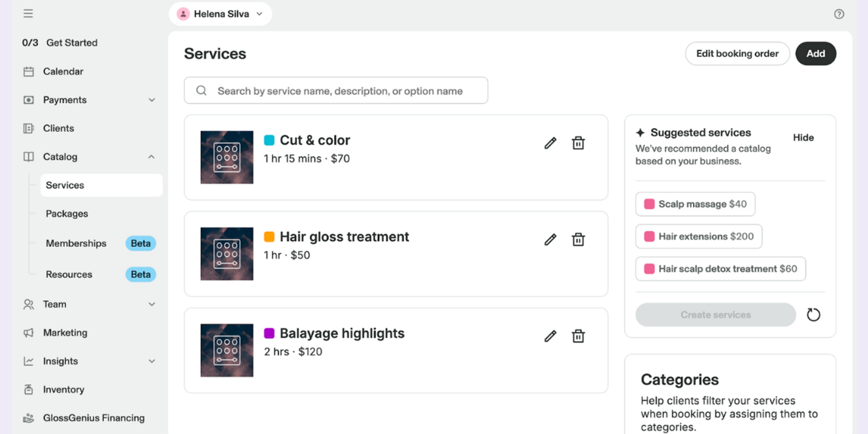This screenshot has width=868, height=434.
Task: Open the hamburger menu
Action: [28, 13]
